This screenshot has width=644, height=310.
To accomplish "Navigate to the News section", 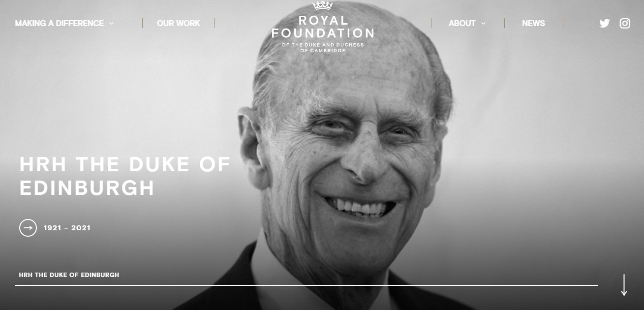I will (x=533, y=23).
